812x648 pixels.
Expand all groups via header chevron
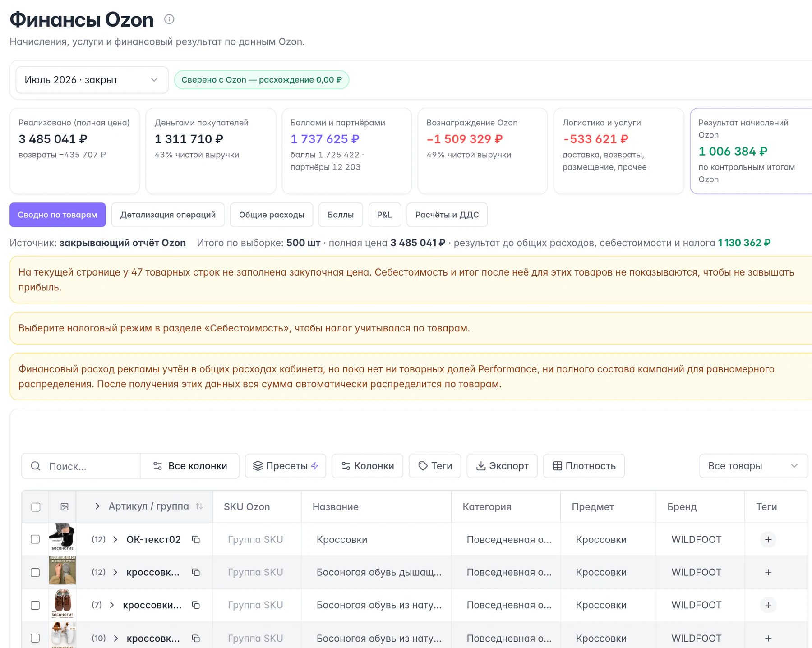tap(97, 506)
